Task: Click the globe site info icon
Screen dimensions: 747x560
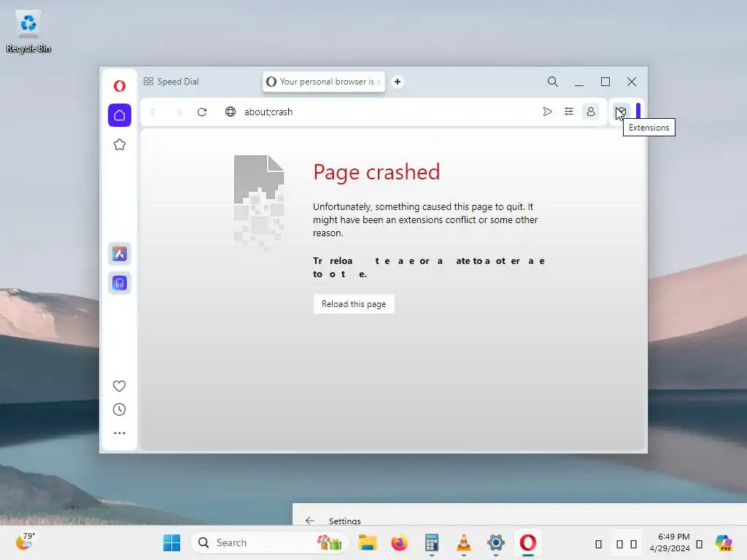Action: 231,112
